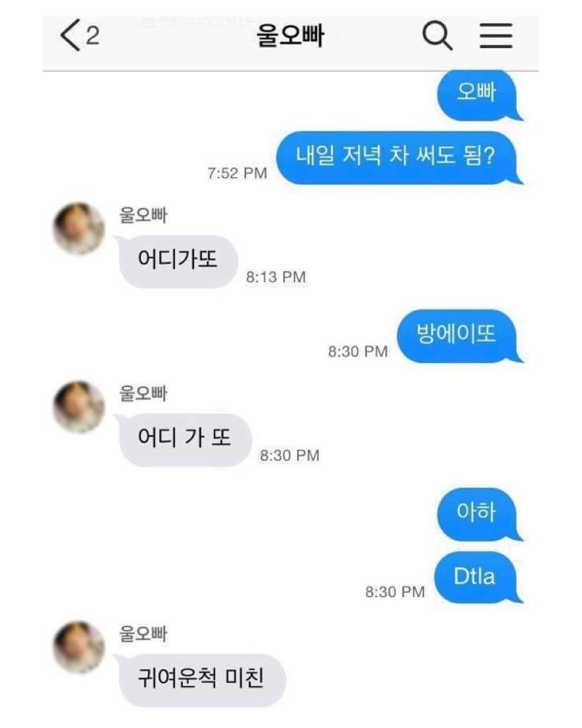Screen dimensions: 582x728
Task: Tap sender name 울오빠 above 어디 가 또
Action: click(143, 393)
